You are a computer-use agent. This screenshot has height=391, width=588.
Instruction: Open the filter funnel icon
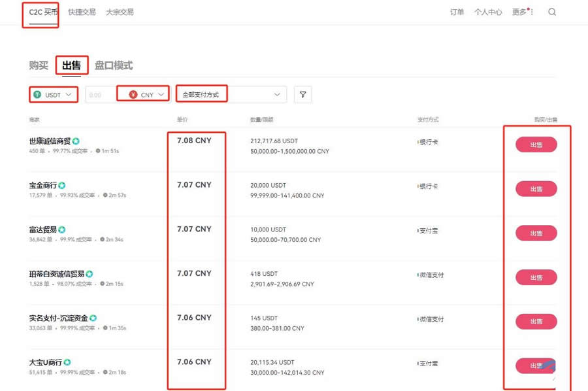click(x=302, y=95)
